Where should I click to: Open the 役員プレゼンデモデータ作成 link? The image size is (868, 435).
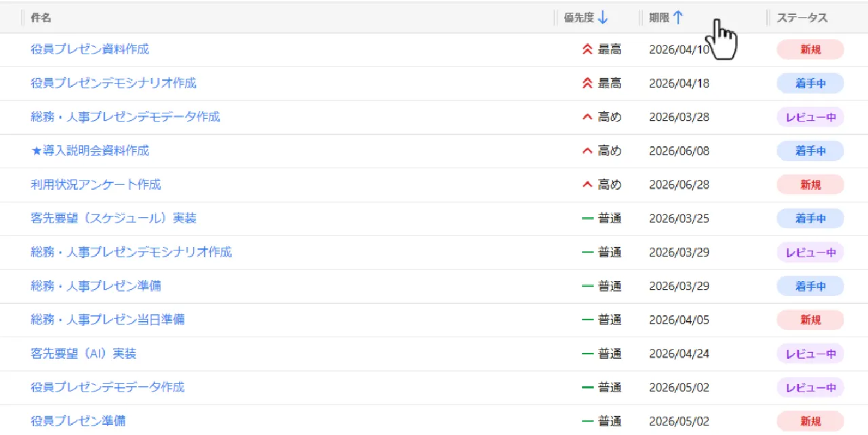click(x=107, y=387)
